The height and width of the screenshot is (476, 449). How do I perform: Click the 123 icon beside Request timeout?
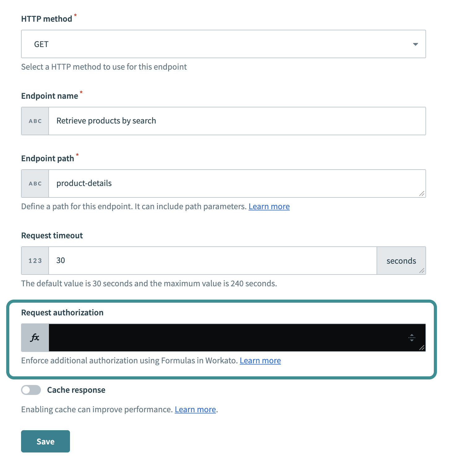click(35, 261)
